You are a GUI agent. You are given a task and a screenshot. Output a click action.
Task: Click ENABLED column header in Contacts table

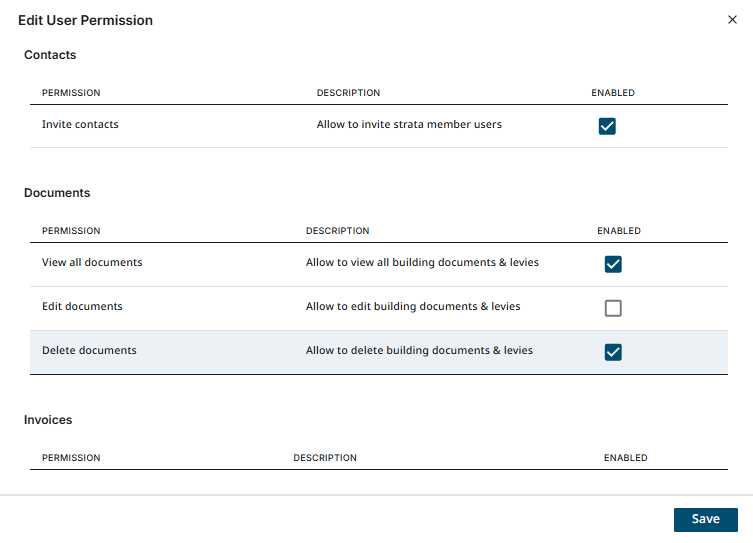613,93
